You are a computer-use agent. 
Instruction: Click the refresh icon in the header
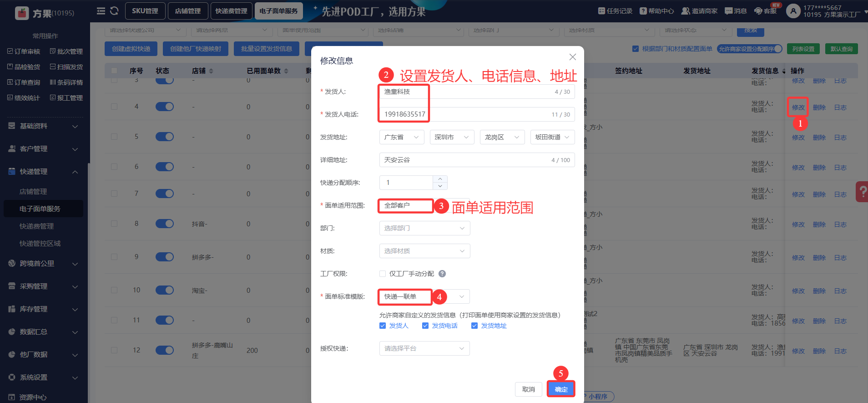pos(114,11)
